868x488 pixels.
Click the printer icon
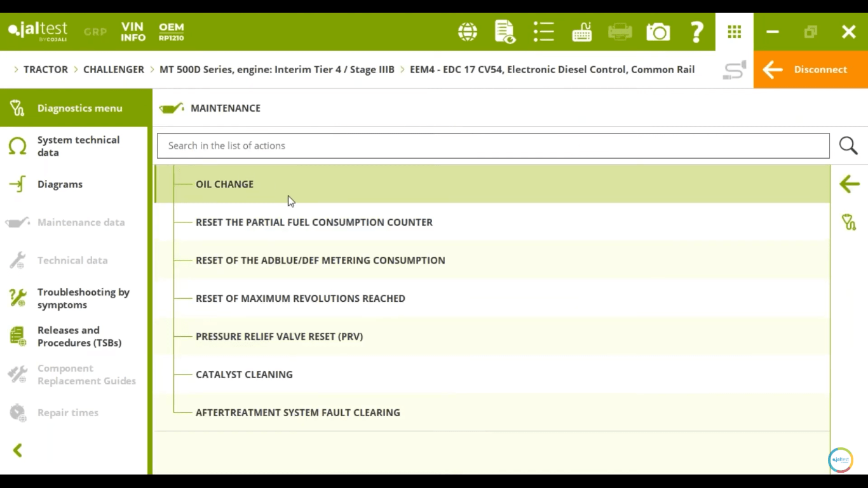point(620,32)
